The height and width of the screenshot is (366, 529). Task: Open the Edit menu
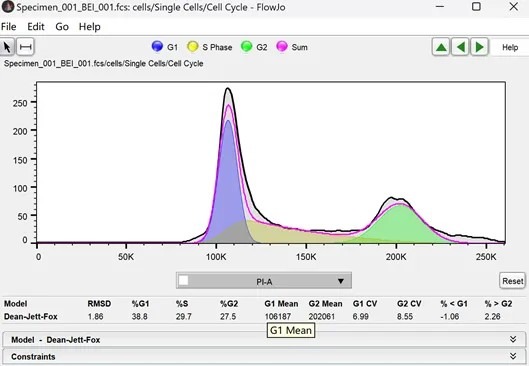coord(36,27)
